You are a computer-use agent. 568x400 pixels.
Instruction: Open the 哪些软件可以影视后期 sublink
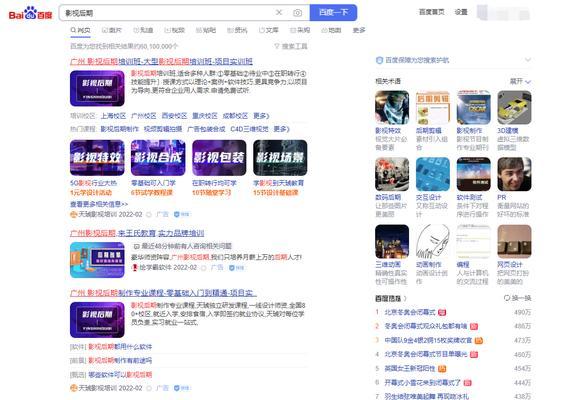pyautogui.click(x=120, y=375)
